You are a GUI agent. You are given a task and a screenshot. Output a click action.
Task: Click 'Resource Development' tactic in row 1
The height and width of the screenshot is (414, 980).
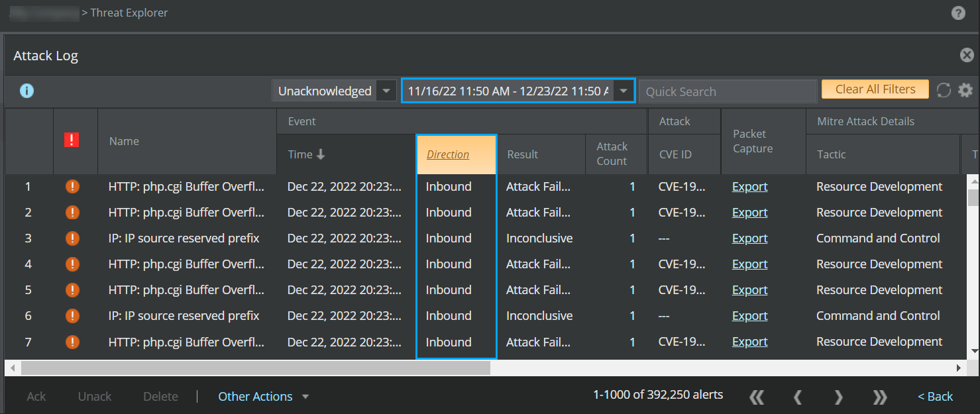(x=879, y=187)
